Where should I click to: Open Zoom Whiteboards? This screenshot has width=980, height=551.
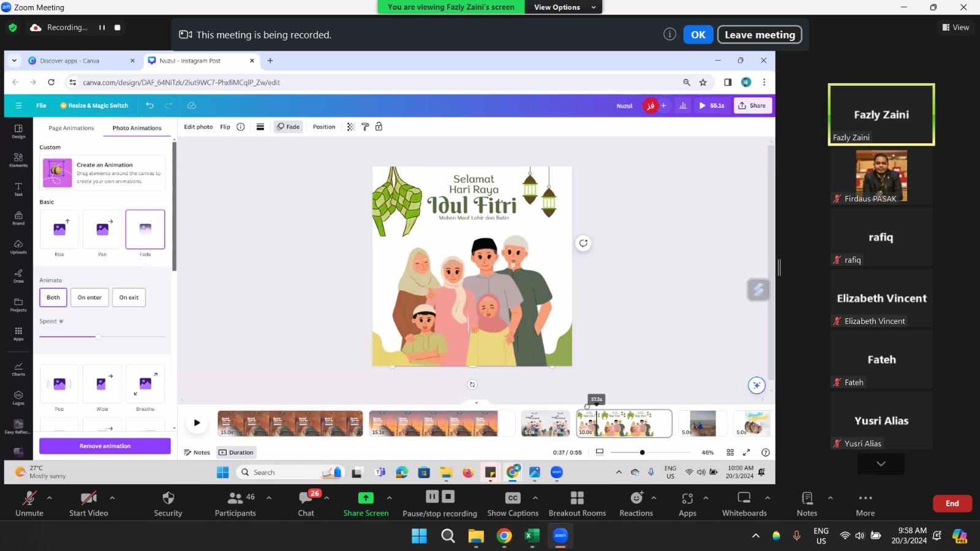(744, 503)
